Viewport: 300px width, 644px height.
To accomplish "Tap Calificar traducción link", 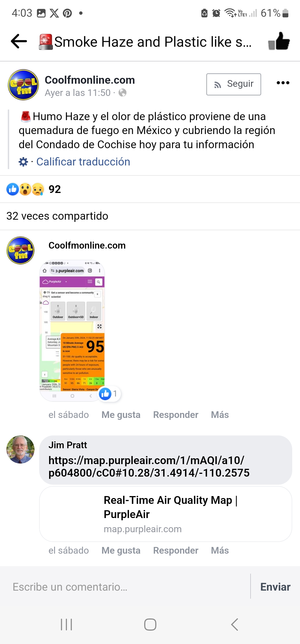I will click(83, 162).
